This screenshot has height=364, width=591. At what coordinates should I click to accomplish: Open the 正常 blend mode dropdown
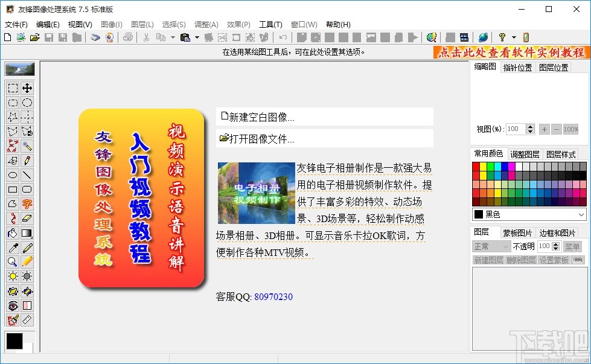pyautogui.click(x=491, y=246)
